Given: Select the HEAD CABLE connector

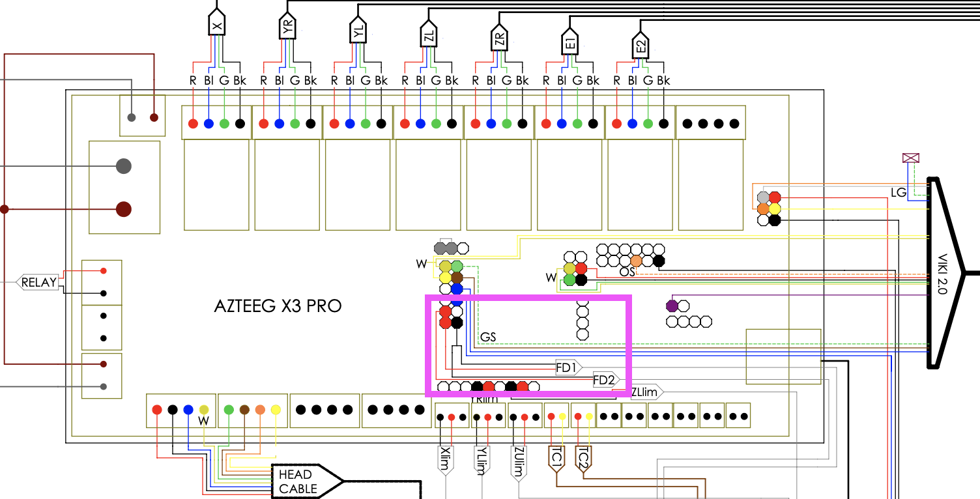Looking at the screenshot, I should (x=306, y=481).
